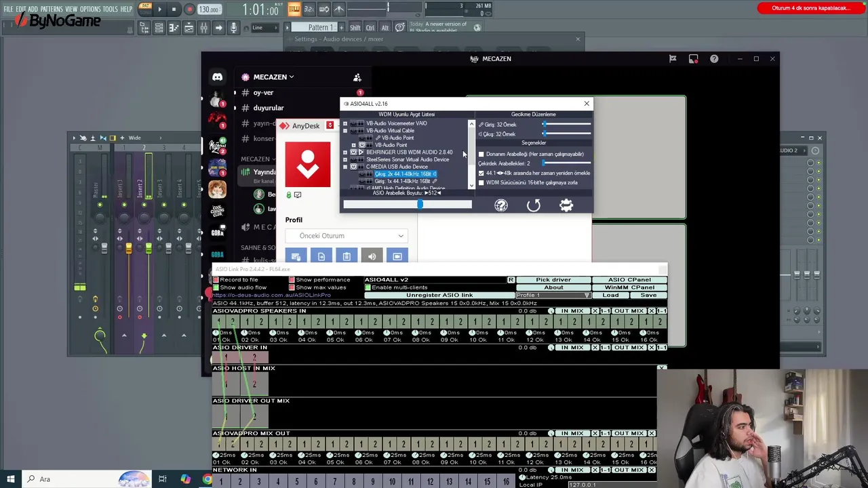The height and width of the screenshot is (488, 868).
Task: Open Profile 1 dropdown in ASIO Link Pro
Action: click(553, 296)
